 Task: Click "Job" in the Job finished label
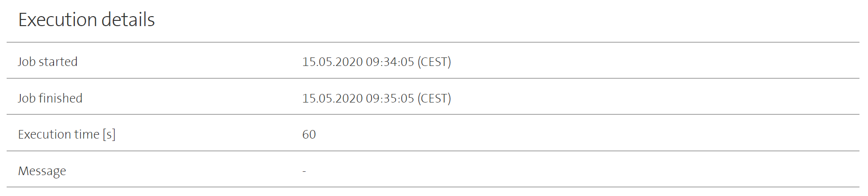[x=27, y=98]
